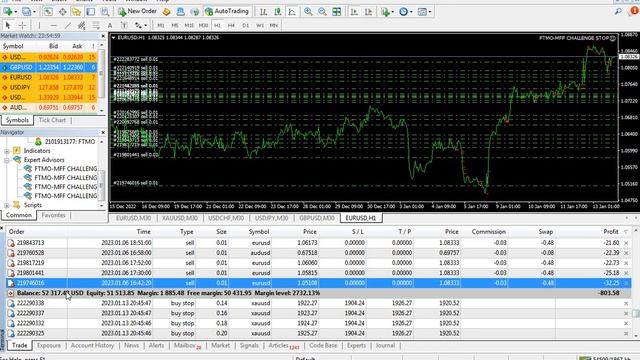640x360 pixels.
Task: Switch timeframe to H4
Action: 231,25
